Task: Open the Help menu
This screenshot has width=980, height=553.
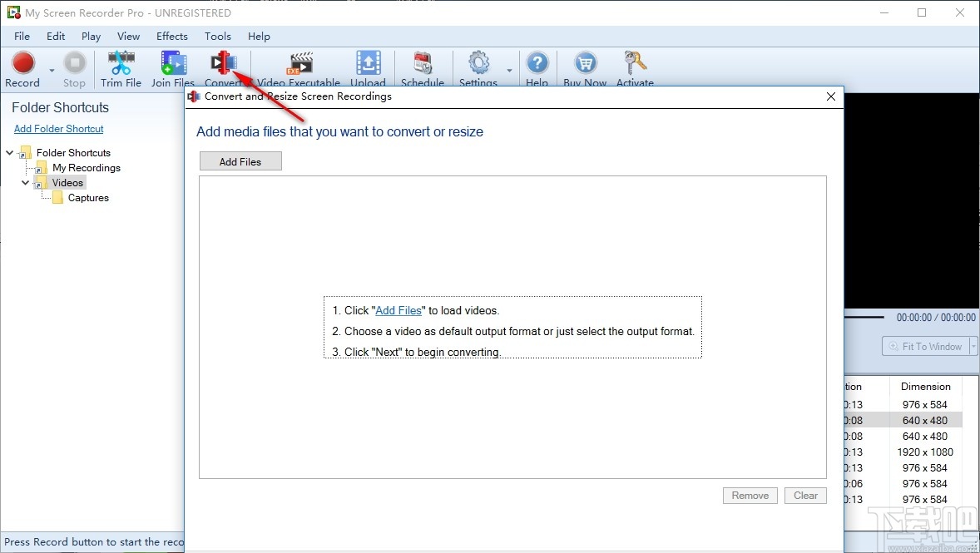Action: (x=259, y=37)
